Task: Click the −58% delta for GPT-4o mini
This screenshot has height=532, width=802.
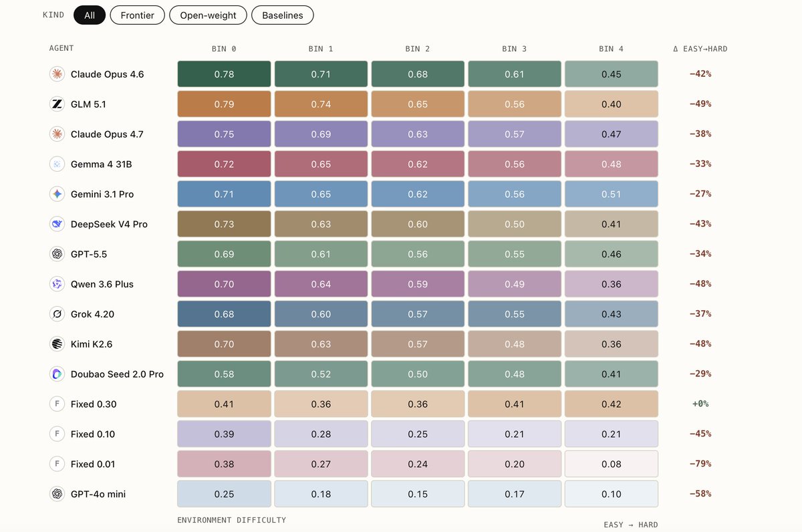Action: (700, 495)
